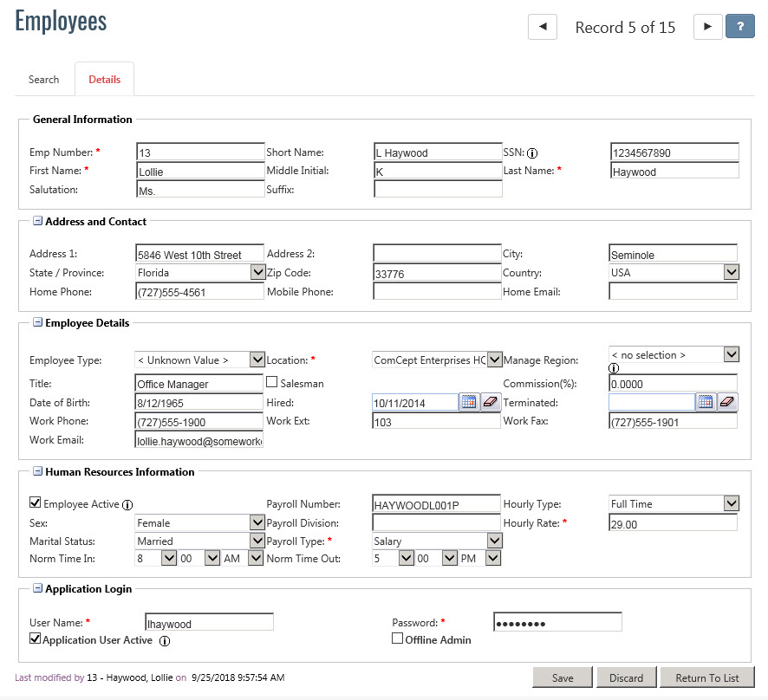
Task: Select the Details tab
Action: click(104, 80)
